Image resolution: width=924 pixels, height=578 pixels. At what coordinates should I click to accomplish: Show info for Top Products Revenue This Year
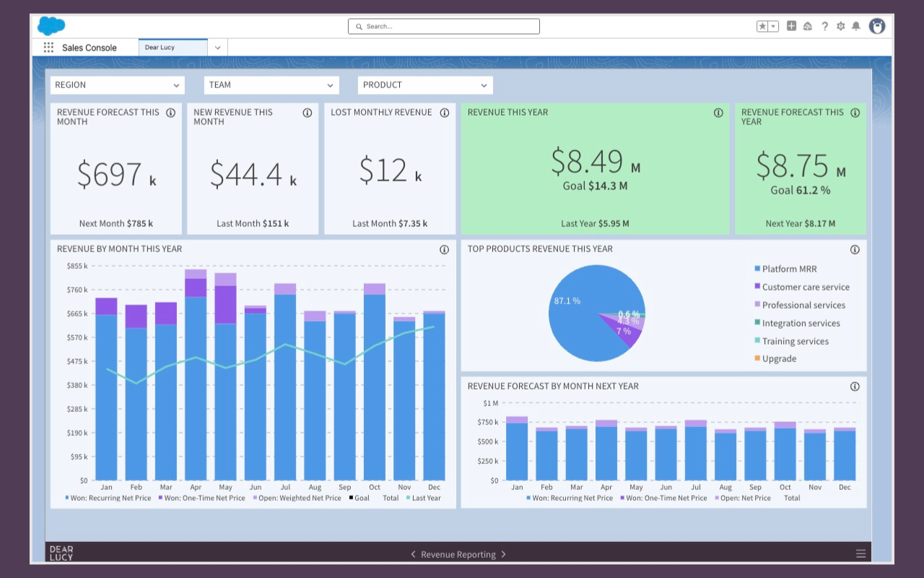[855, 249]
